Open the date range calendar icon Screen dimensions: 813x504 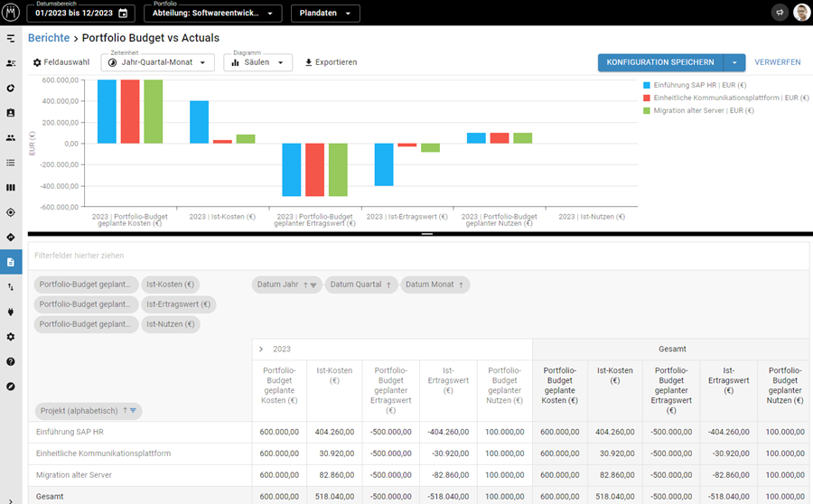click(x=124, y=14)
